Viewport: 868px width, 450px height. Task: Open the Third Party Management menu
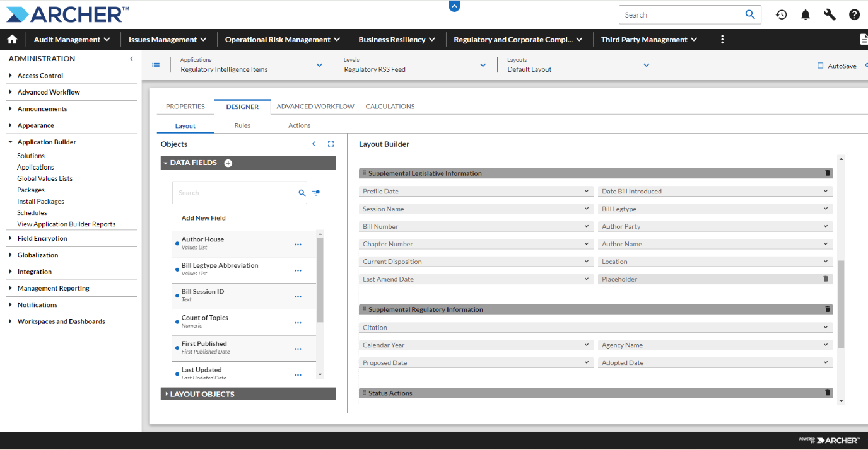649,39
